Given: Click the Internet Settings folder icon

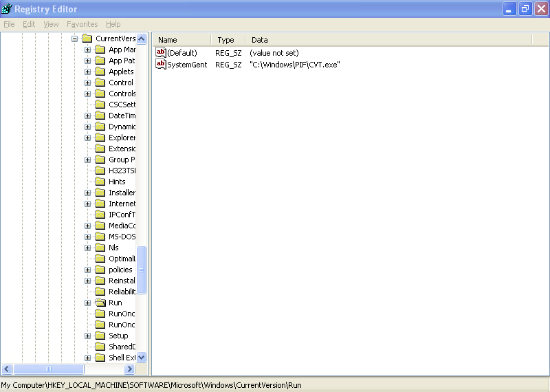Looking at the screenshot, I should tap(100, 204).
